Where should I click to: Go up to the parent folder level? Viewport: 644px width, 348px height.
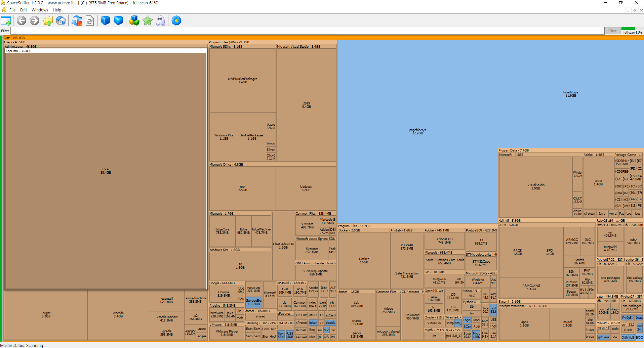click(48, 21)
